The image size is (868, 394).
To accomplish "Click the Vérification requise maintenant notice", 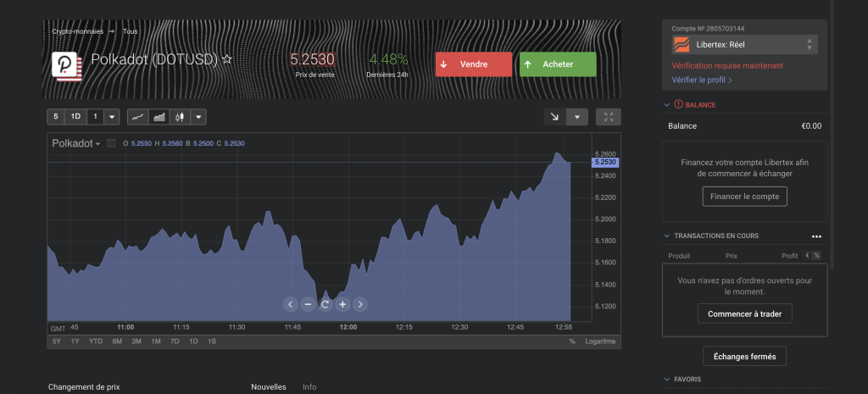I will click(727, 66).
